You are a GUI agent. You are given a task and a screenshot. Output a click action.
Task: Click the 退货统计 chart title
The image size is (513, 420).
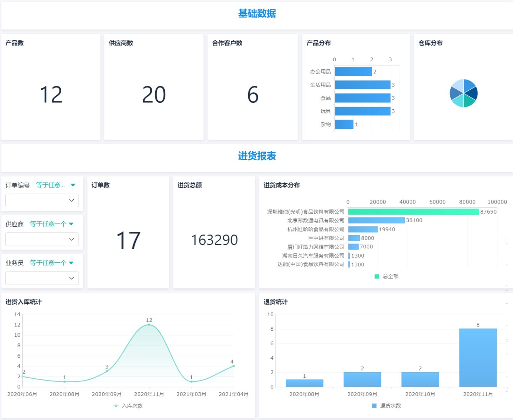pyautogui.click(x=275, y=302)
